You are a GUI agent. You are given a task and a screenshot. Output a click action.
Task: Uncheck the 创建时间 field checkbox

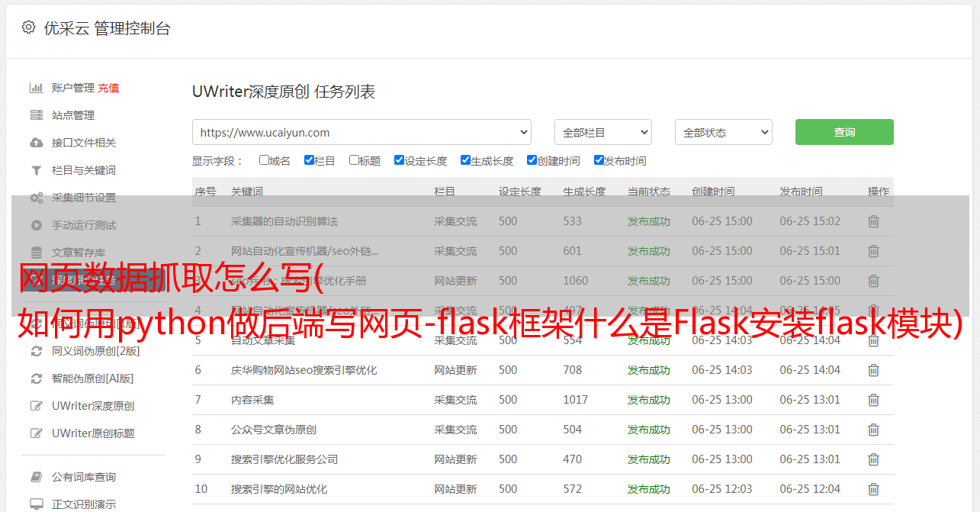(532, 160)
